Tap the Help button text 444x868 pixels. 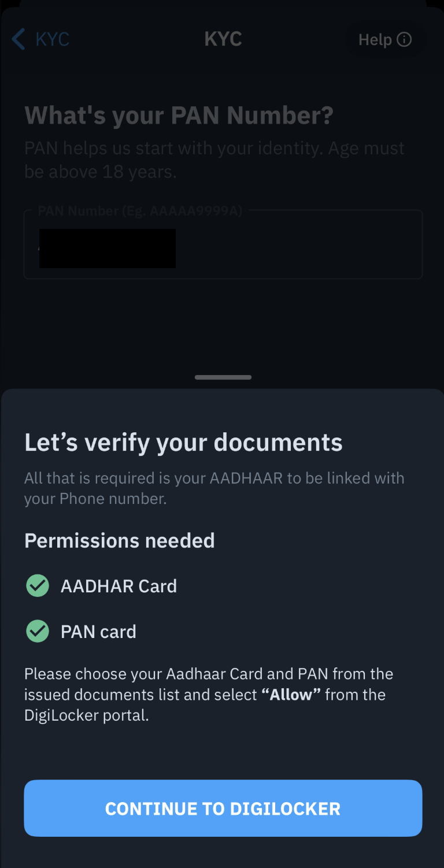pyautogui.click(x=375, y=39)
